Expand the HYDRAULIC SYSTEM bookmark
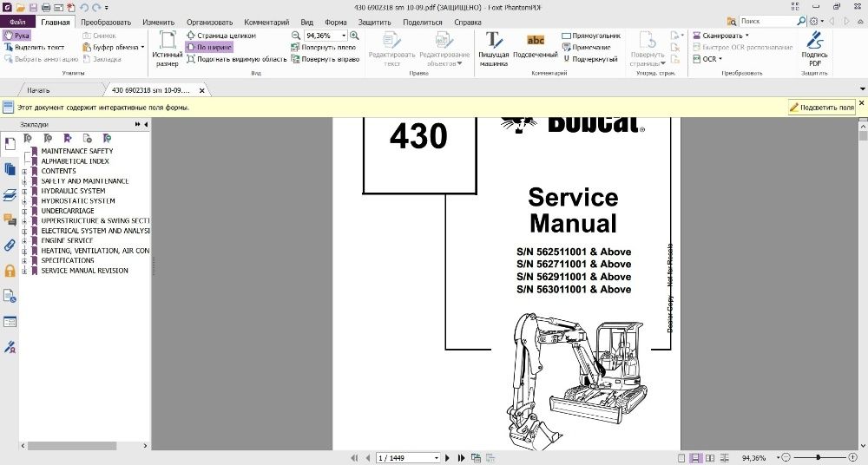This screenshot has width=868, height=465. point(24,191)
